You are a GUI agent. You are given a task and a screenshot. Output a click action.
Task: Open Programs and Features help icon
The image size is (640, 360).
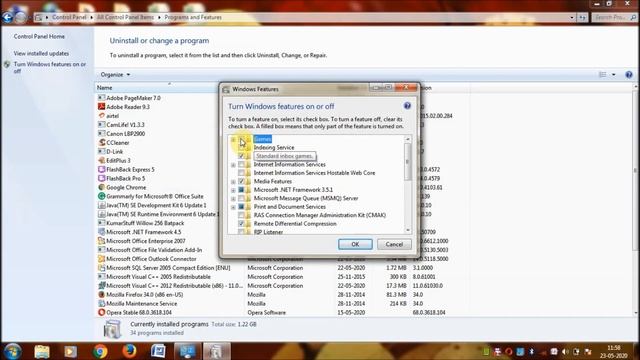click(629, 75)
